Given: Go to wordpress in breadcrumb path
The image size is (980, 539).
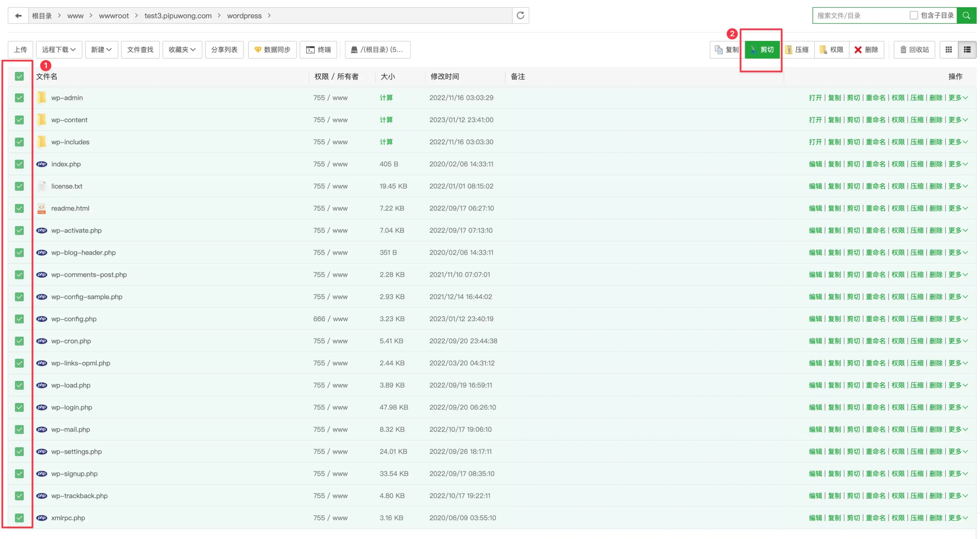Looking at the screenshot, I should (x=244, y=16).
